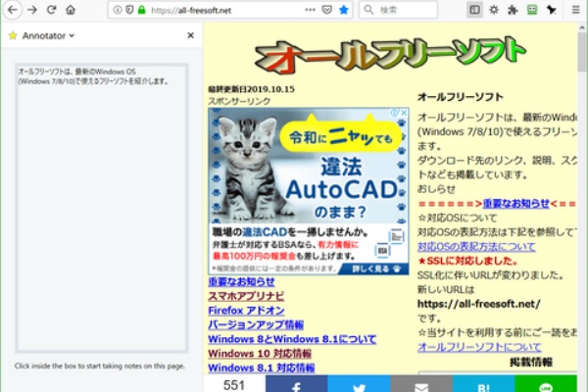The image size is (588, 392).
Task: Click the green monitor extension icon
Action: click(x=532, y=10)
